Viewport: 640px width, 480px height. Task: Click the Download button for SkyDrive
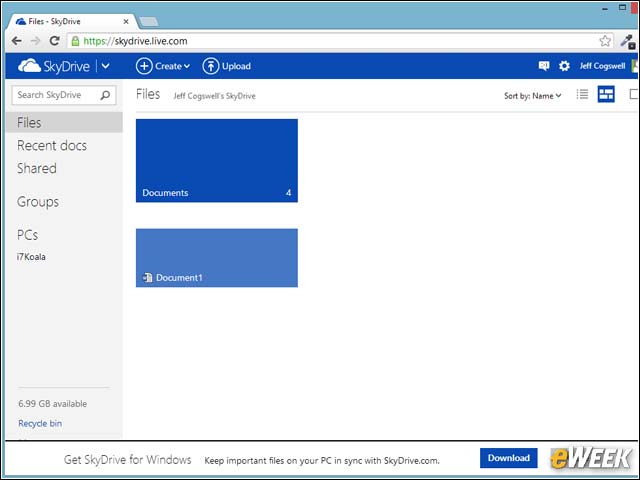click(x=509, y=458)
